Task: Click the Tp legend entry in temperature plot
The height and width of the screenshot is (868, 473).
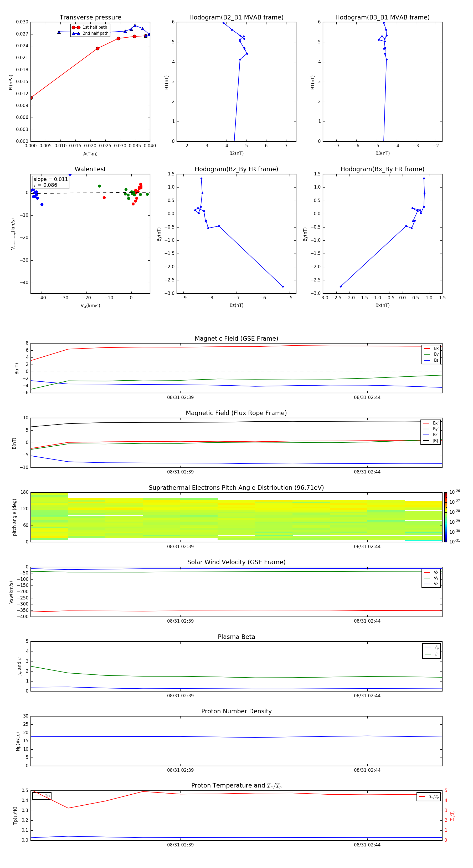Action: click(x=42, y=796)
